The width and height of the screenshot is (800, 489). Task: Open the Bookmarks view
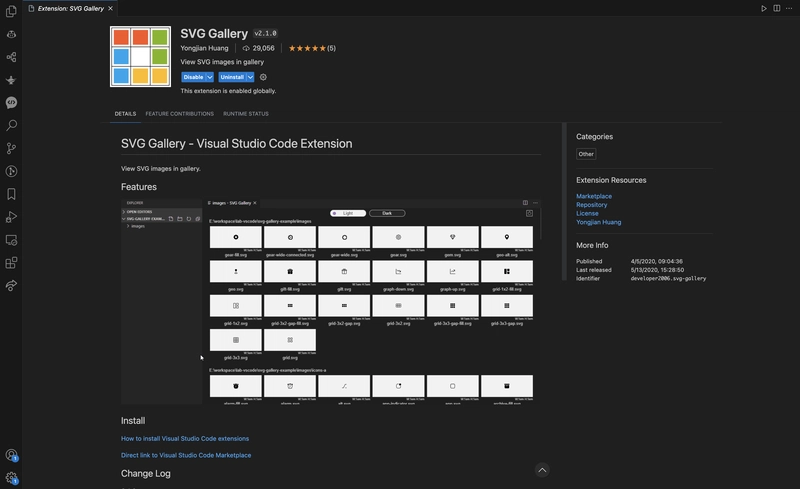[x=11, y=194]
